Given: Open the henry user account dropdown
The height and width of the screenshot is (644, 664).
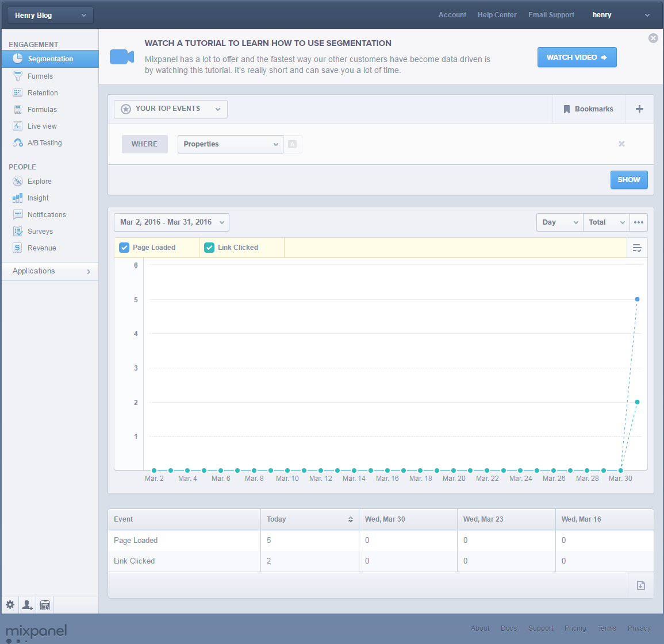Looking at the screenshot, I should tap(621, 15).
